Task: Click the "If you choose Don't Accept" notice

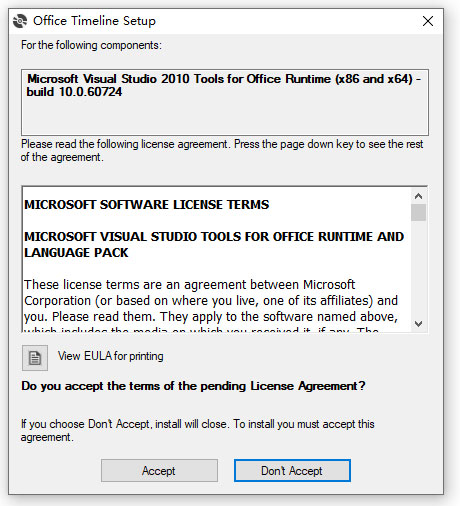Action: (198, 430)
